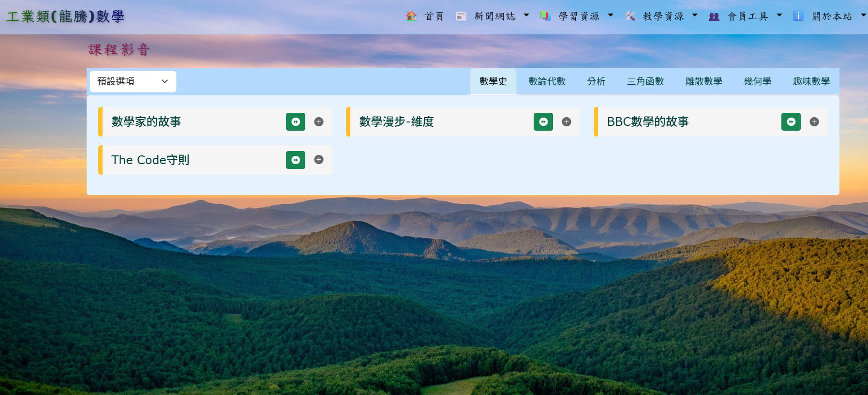Expand BBC數學的故事 with its plus icon
The height and width of the screenshot is (395, 868).
point(814,122)
